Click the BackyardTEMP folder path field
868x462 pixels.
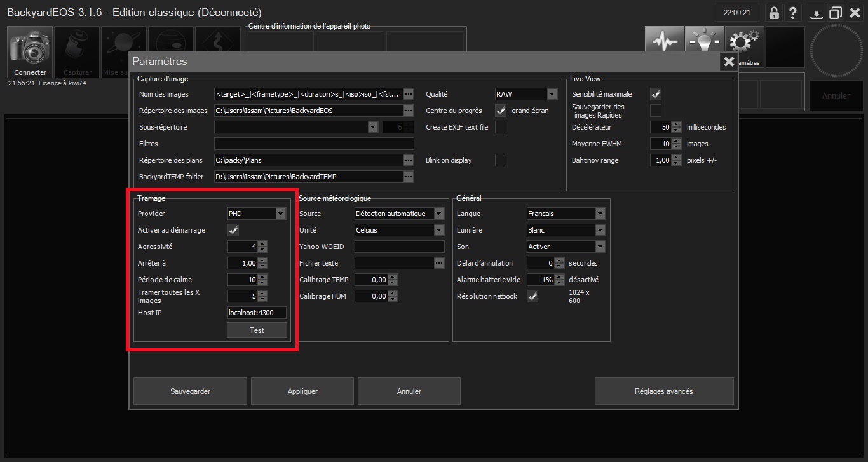click(x=309, y=177)
